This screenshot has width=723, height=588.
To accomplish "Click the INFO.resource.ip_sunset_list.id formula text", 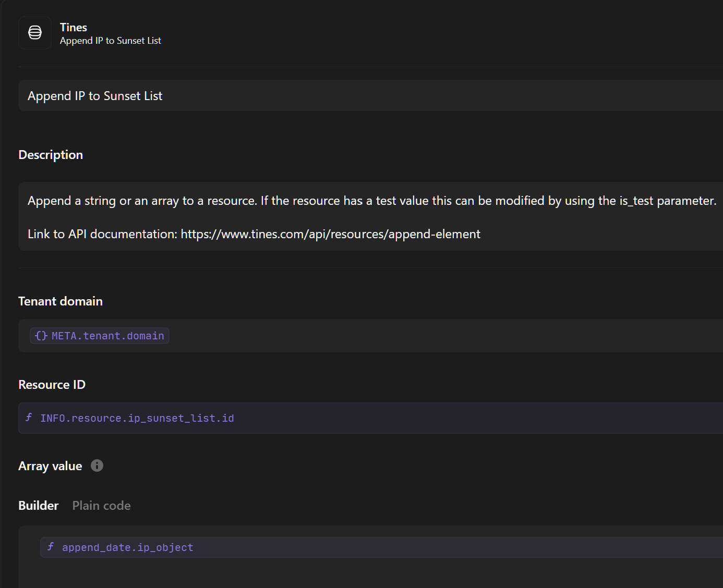I will tap(137, 418).
